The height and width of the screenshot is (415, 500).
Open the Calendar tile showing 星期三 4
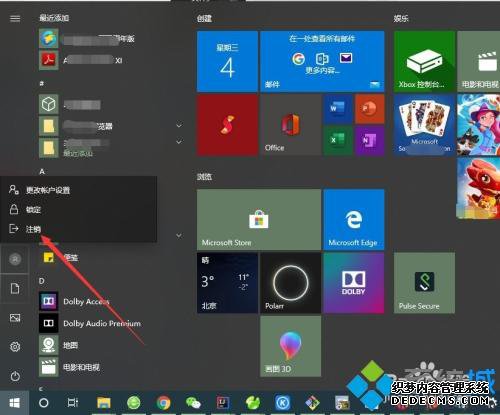point(227,61)
